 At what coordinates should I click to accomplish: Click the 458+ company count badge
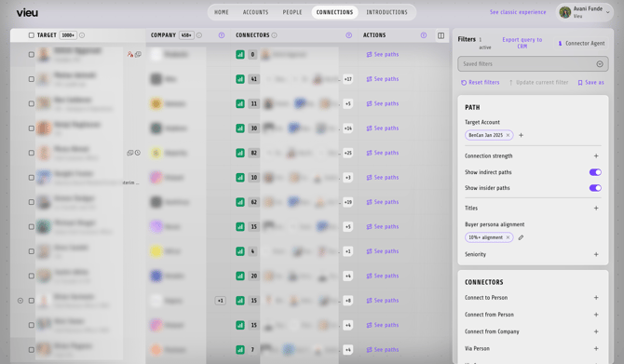click(186, 35)
